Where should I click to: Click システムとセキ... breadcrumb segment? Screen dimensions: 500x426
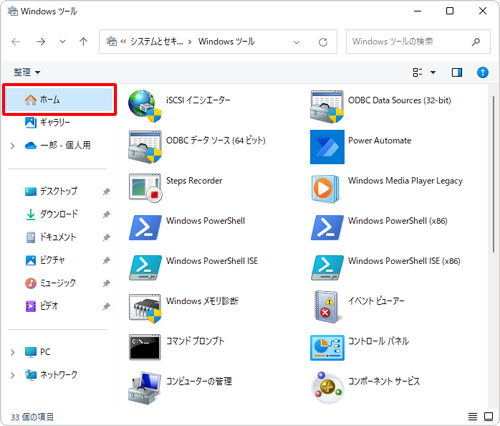point(156,42)
